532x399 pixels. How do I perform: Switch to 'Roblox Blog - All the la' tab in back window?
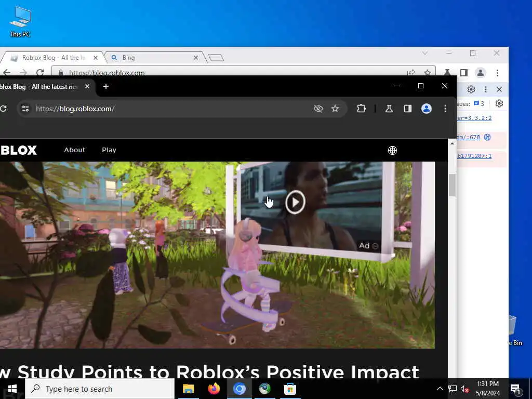(54, 58)
